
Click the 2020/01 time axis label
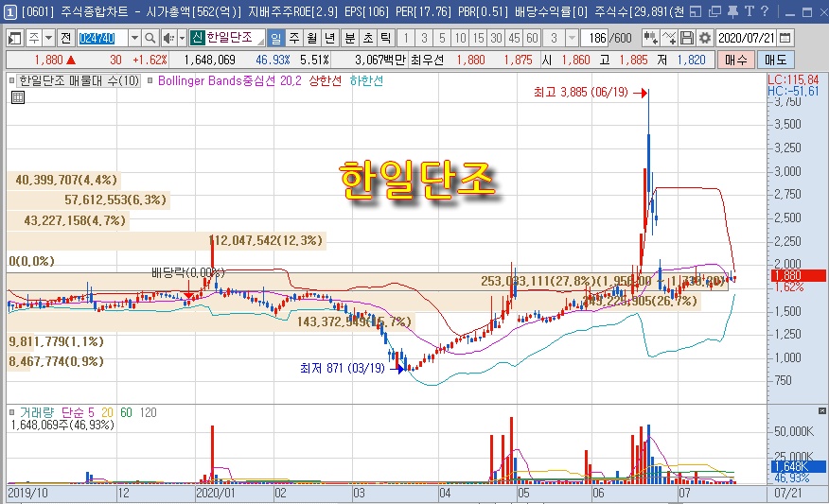[x=215, y=493]
